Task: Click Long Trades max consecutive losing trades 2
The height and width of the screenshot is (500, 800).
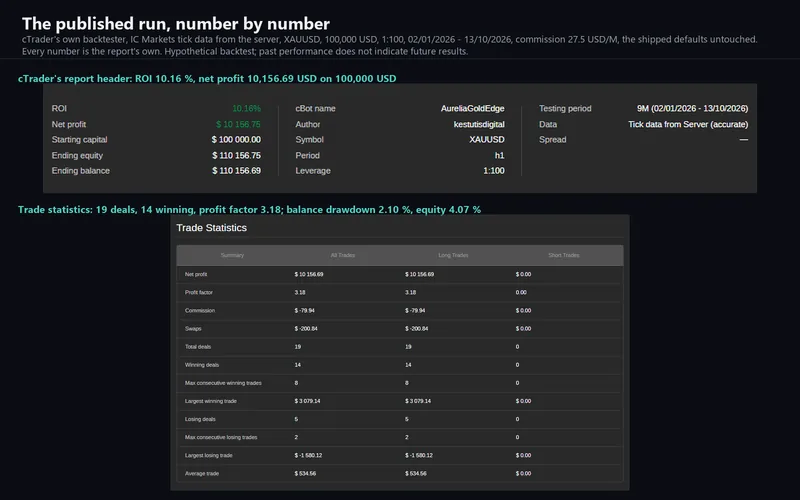Action: [x=407, y=437]
